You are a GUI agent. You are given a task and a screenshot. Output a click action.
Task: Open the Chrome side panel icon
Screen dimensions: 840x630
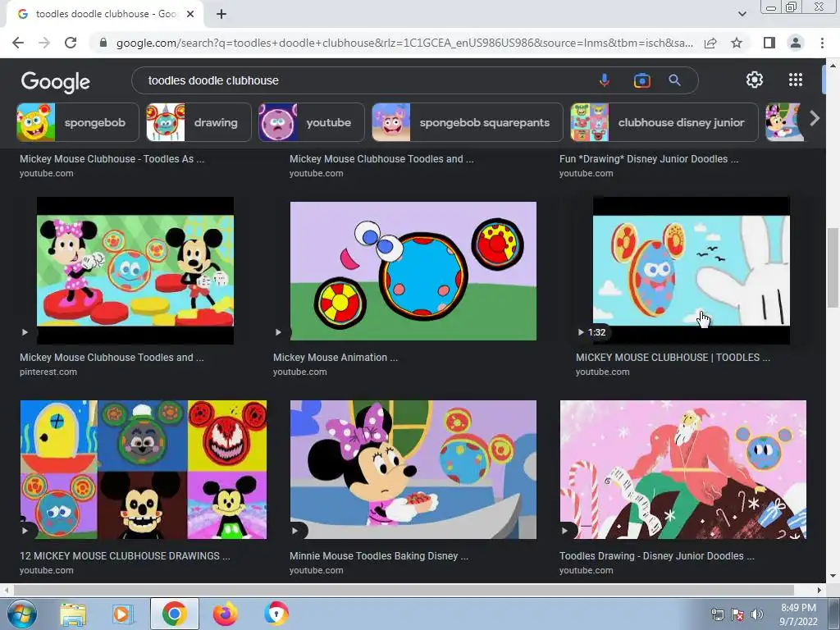[x=769, y=43]
